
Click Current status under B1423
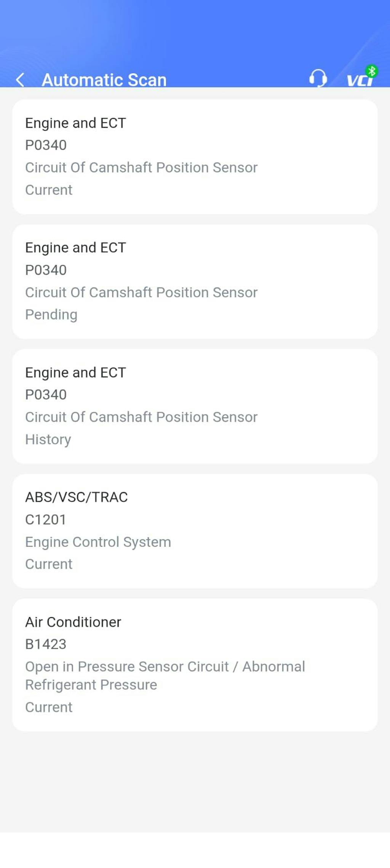(x=49, y=707)
